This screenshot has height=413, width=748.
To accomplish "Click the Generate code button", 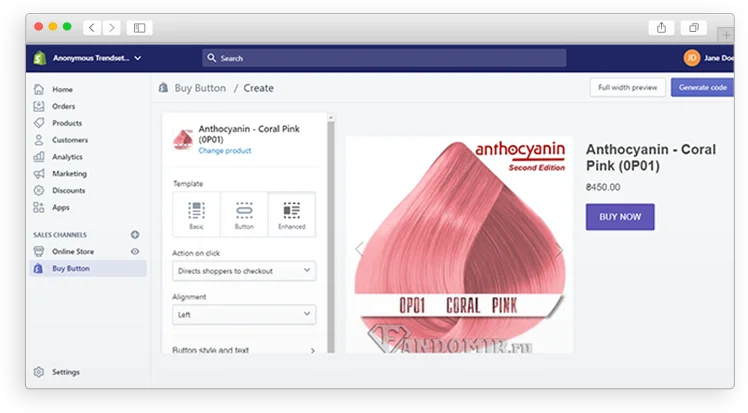I will coord(702,87).
